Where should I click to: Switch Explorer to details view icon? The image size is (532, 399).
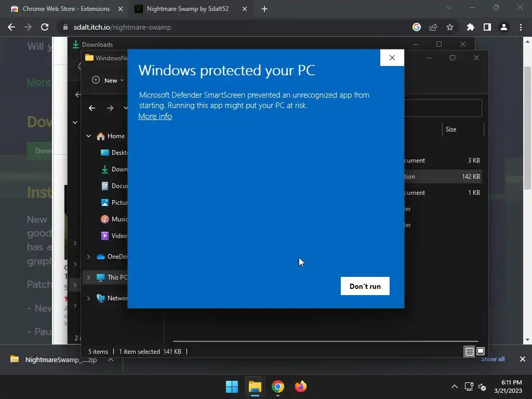coord(469,352)
